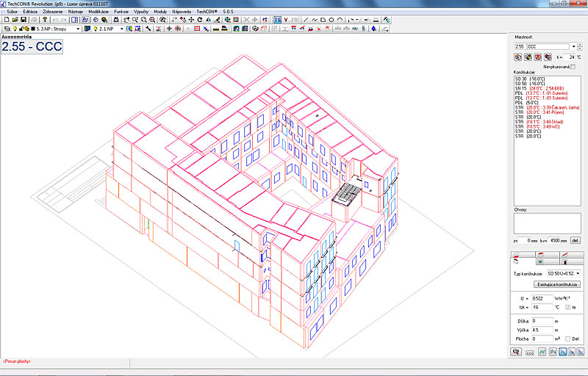Open the '5. 3.NP : Stropy' layer dropdown
The width and height of the screenshot is (588, 376).
point(78,29)
